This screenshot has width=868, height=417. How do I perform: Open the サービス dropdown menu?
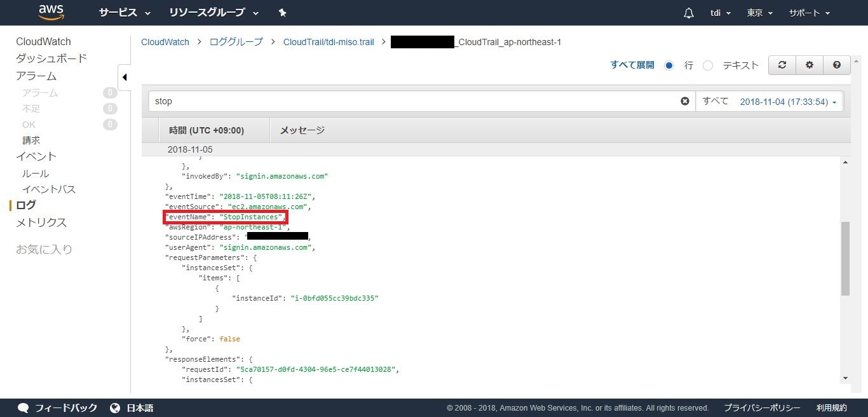[x=125, y=13]
